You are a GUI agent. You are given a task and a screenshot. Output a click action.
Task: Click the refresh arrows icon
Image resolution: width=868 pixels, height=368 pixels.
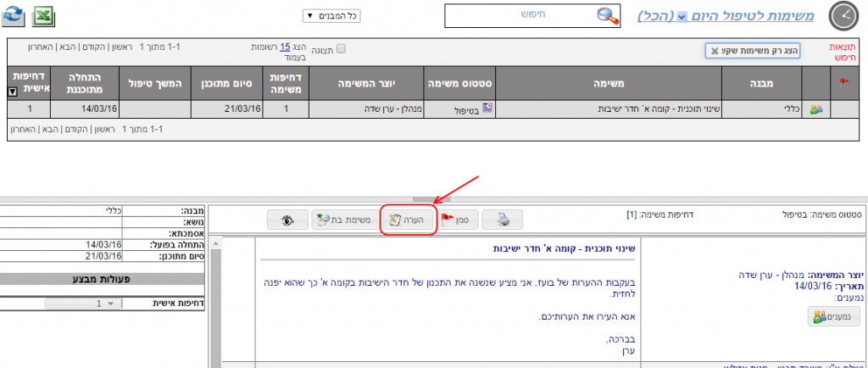(x=14, y=16)
